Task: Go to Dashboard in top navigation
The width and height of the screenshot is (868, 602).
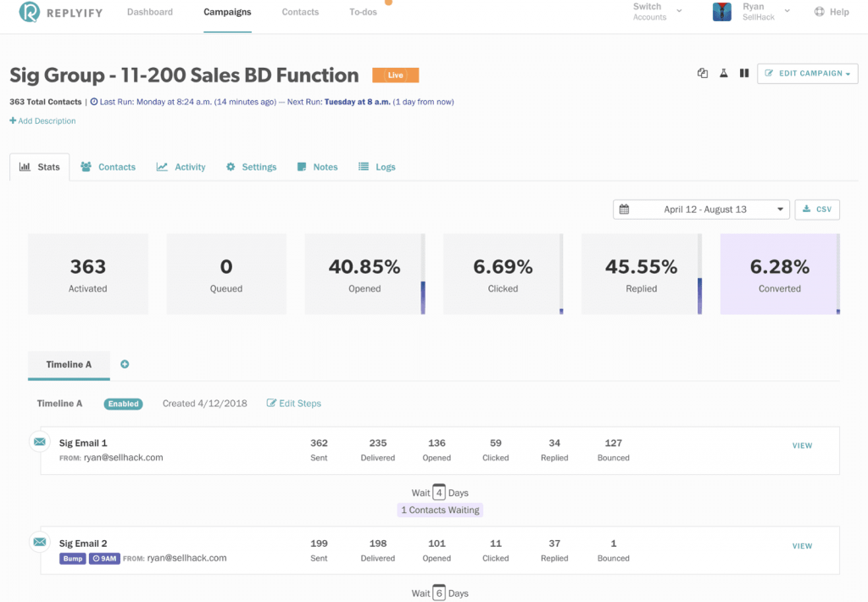Action: point(150,12)
